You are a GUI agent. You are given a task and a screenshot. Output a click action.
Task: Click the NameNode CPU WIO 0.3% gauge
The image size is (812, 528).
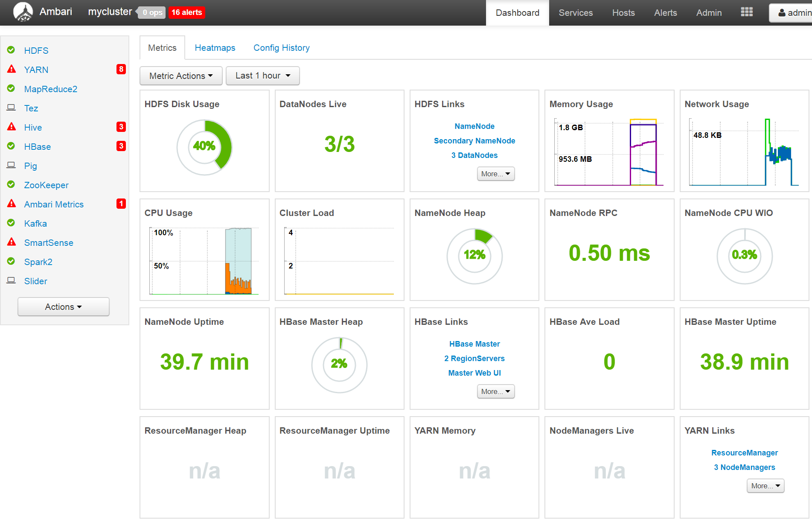click(745, 256)
